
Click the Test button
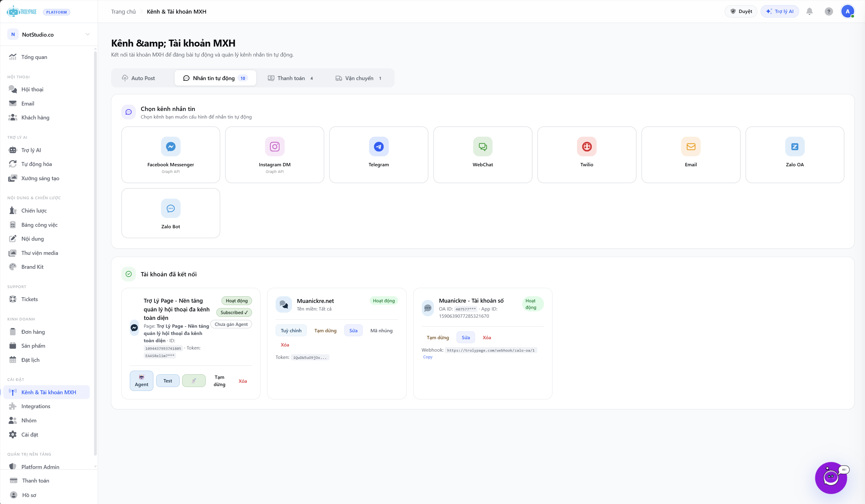click(x=168, y=380)
